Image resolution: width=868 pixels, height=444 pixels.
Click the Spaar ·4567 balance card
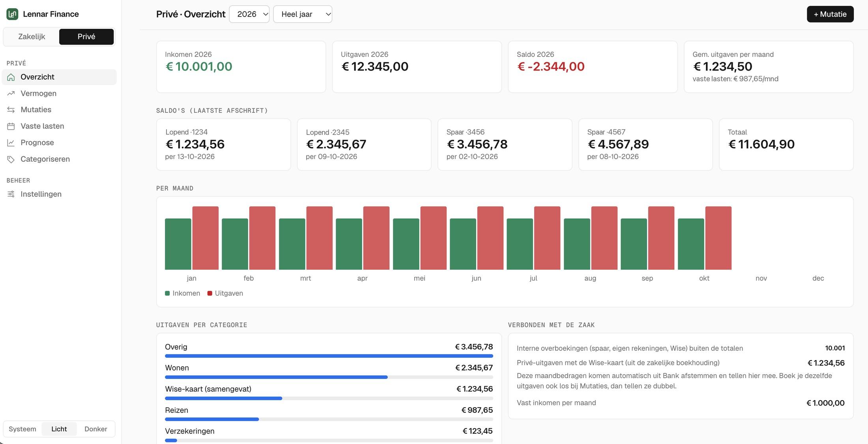[645, 145]
